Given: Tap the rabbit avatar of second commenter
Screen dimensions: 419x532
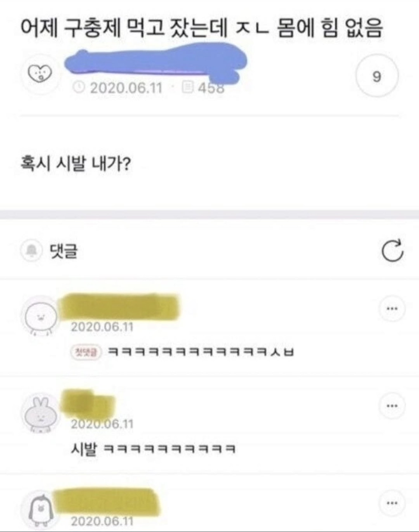Looking at the screenshot, I should [x=41, y=414].
